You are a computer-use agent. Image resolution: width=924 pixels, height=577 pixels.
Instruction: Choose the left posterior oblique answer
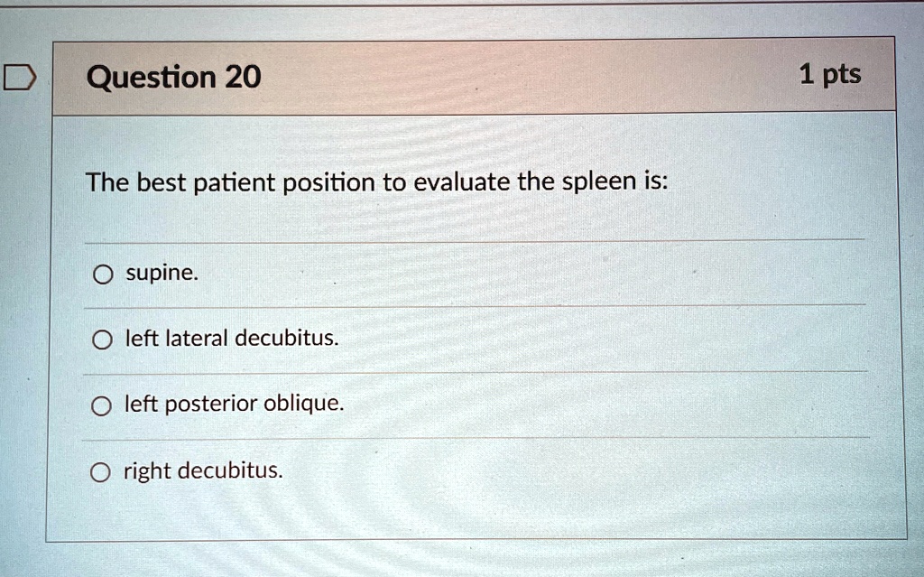point(101,405)
